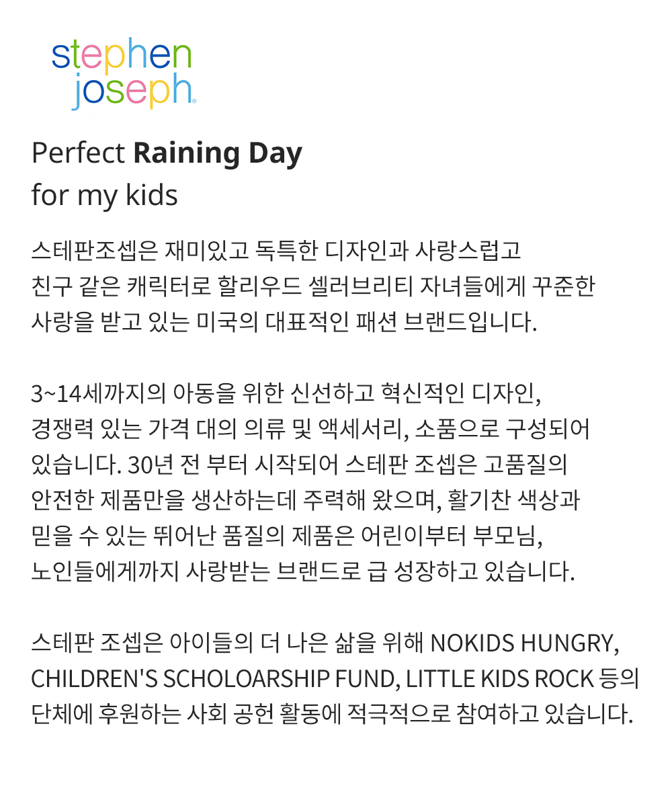Click the bold 'Raining Day' text
The width and height of the screenshot is (672, 800).
218,153
